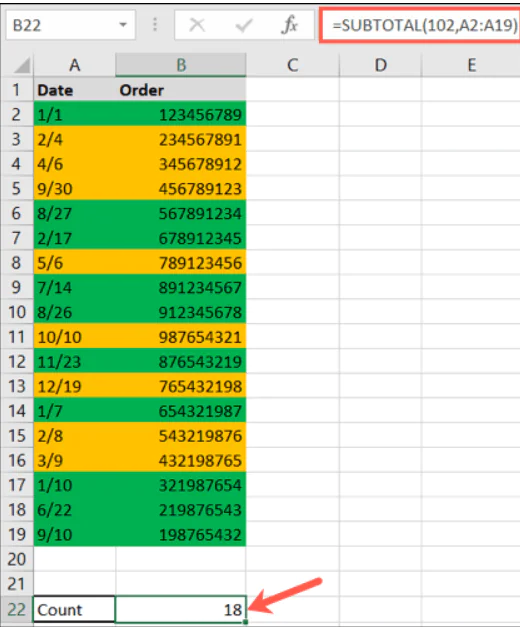Select column B header
The width and height of the screenshot is (520, 627).
click(x=181, y=65)
